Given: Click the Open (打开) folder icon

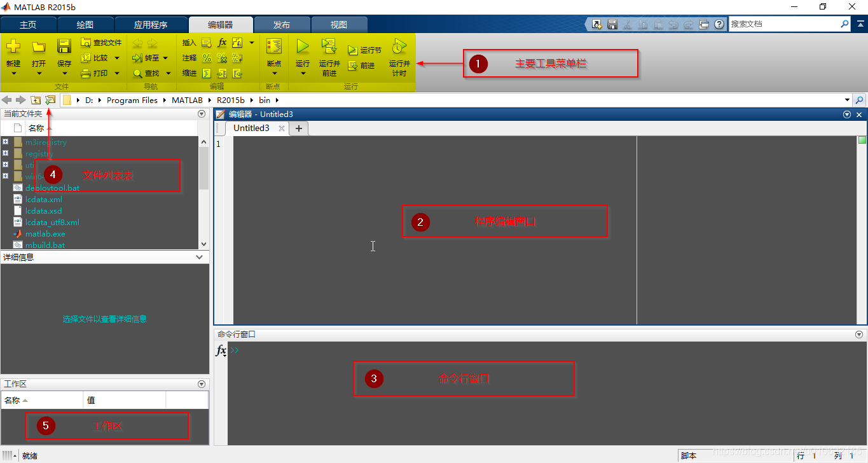Looking at the screenshot, I should [39, 46].
